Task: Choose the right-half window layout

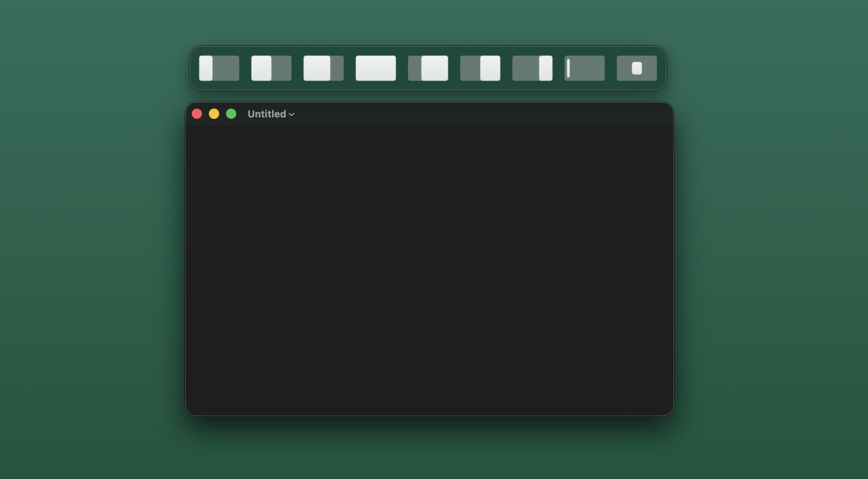Action: pyautogui.click(x=480, y=68)
